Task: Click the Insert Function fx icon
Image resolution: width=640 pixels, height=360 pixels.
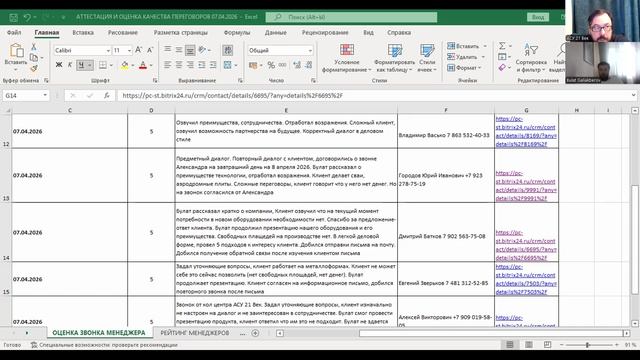Action: 107,96
